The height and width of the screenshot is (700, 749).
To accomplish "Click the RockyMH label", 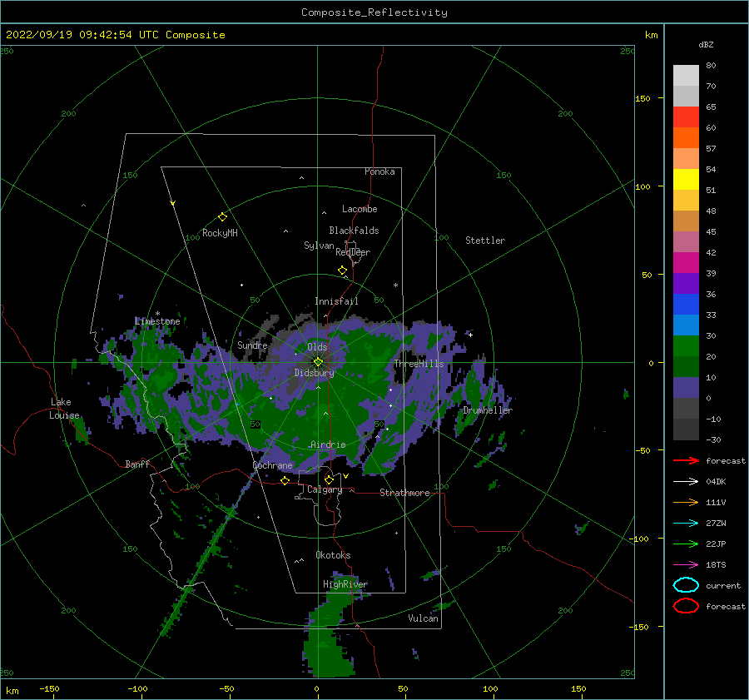I will [220, 233].
